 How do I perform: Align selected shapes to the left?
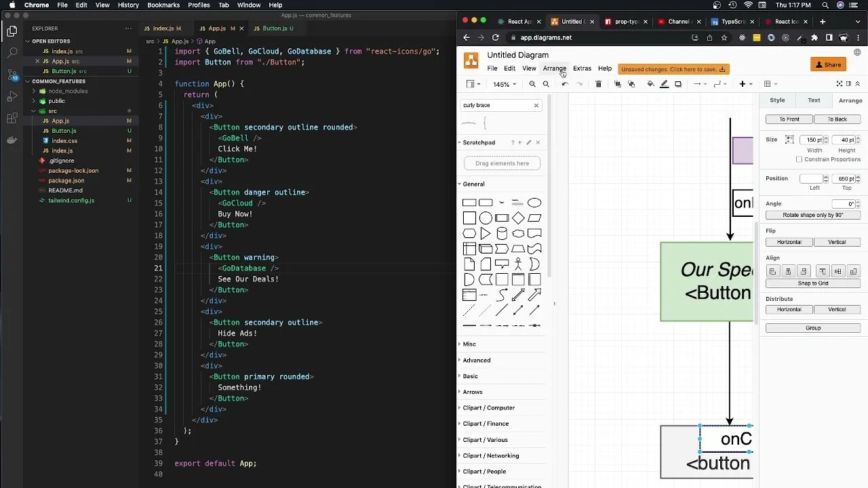[x=772, y=271]
